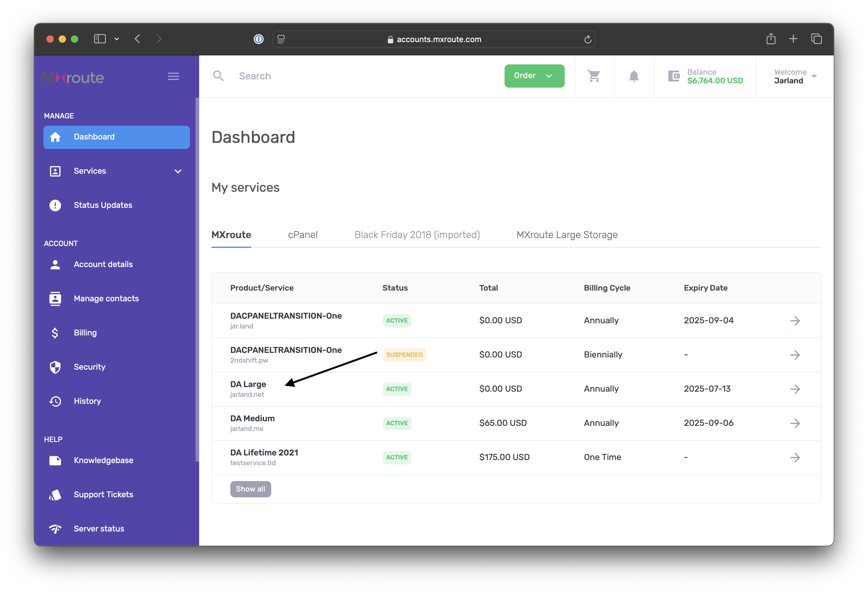Click the History clock icon
868x591 pixels.
click(x=55, y=401)
